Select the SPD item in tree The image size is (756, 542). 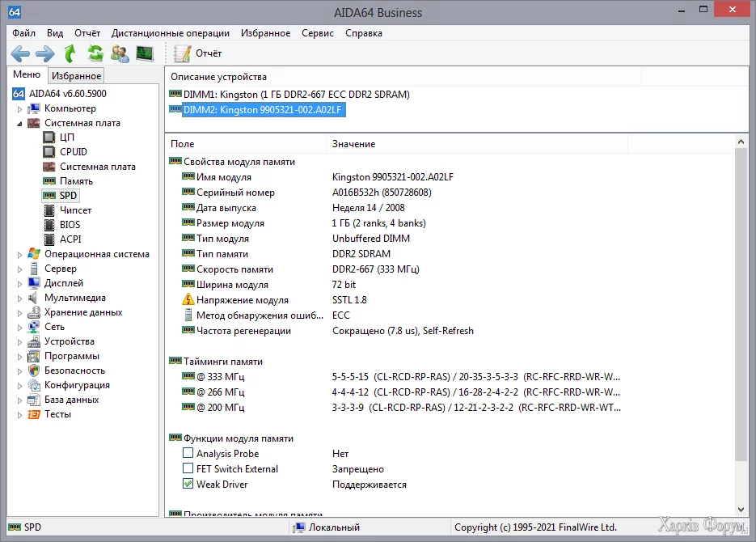pos(68,196)
